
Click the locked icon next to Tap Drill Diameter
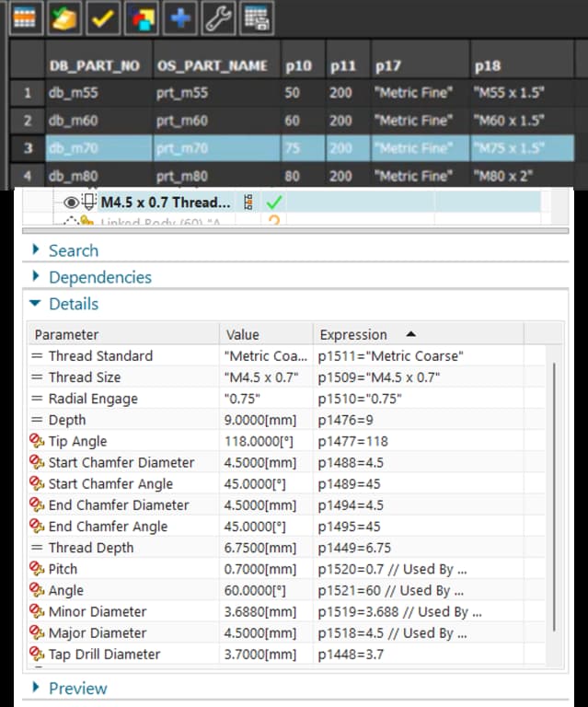pos(37,654)
